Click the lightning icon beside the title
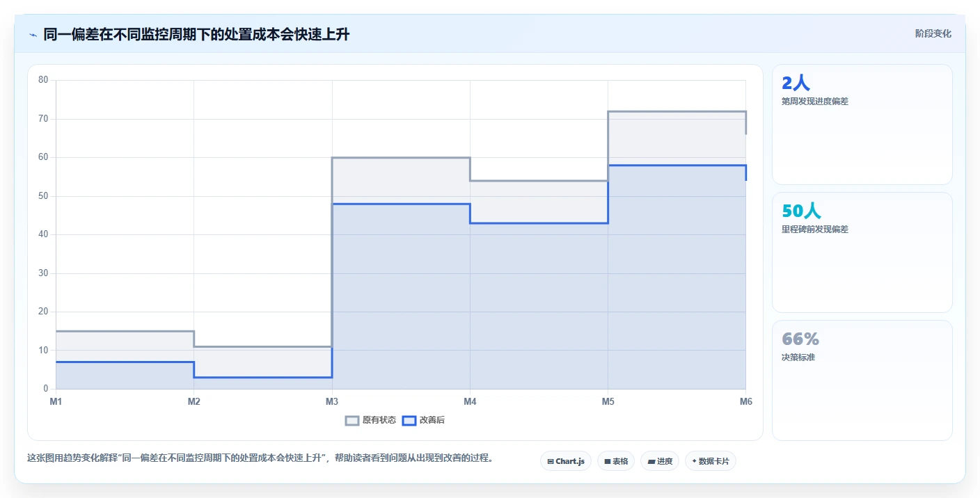 (33, 35)
